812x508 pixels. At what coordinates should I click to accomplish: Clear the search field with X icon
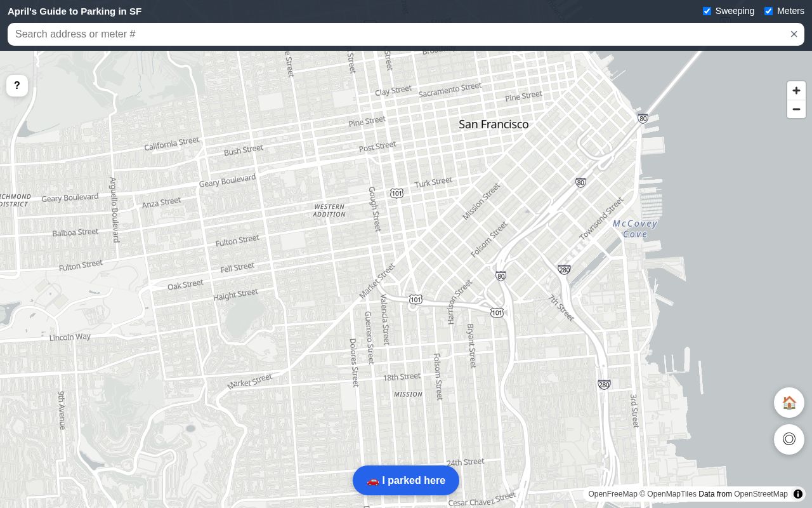pyautogui.click(x=794, y=34)
